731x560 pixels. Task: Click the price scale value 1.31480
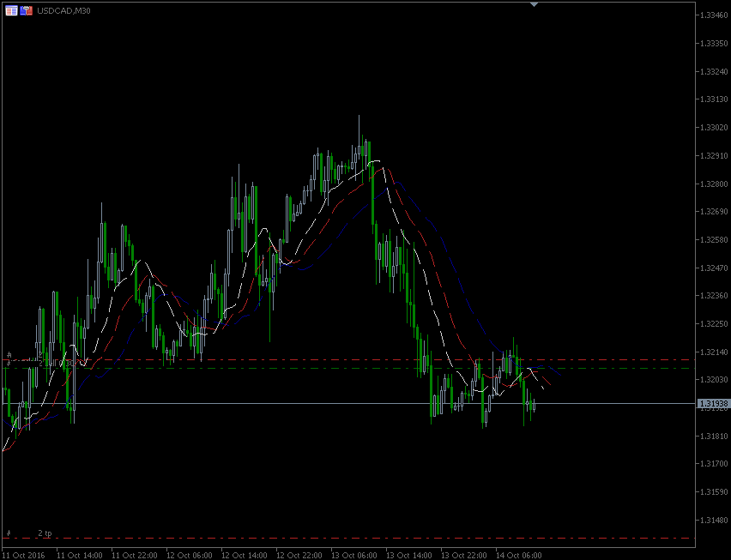(x=714, y=521)
